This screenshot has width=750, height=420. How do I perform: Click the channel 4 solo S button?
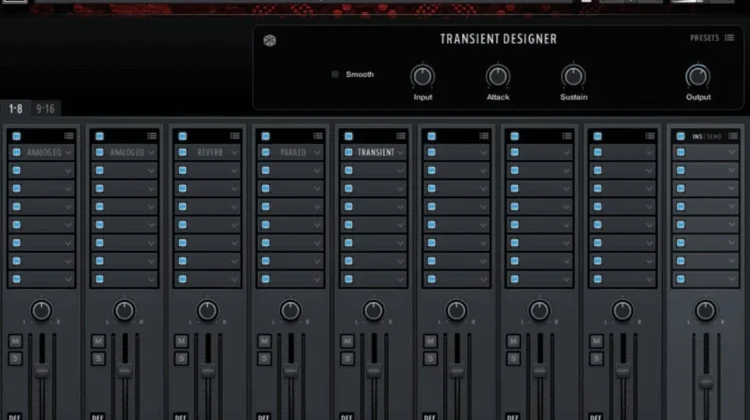[264, 358]
